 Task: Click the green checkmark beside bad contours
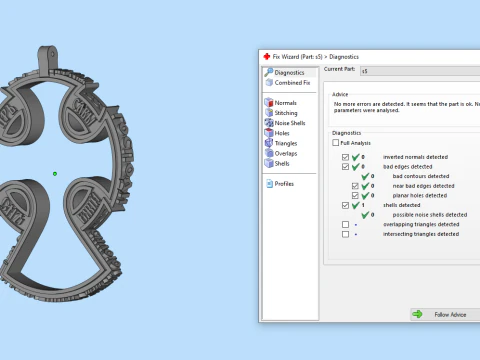tap(365, 176)
